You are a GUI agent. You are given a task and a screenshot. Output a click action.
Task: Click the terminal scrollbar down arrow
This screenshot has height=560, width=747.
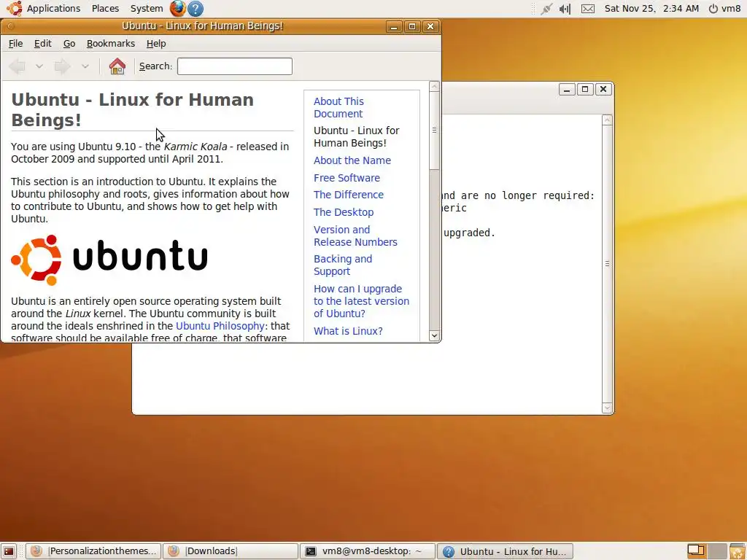pyautogui.click(x=607, y=408)
